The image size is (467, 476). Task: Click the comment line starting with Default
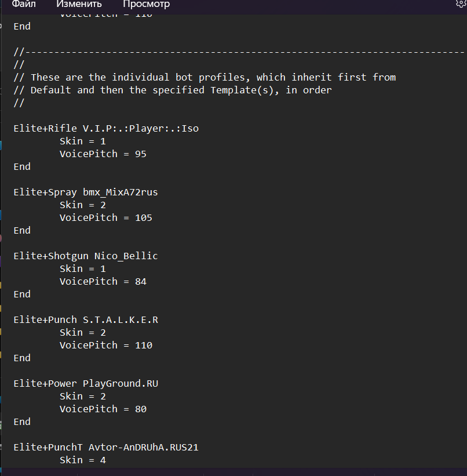pos(173,90)
